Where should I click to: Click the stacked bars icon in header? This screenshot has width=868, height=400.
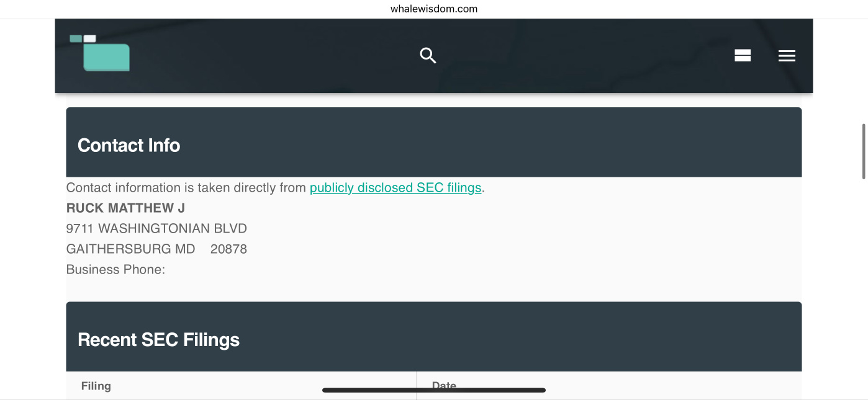[x=743, y=56]
